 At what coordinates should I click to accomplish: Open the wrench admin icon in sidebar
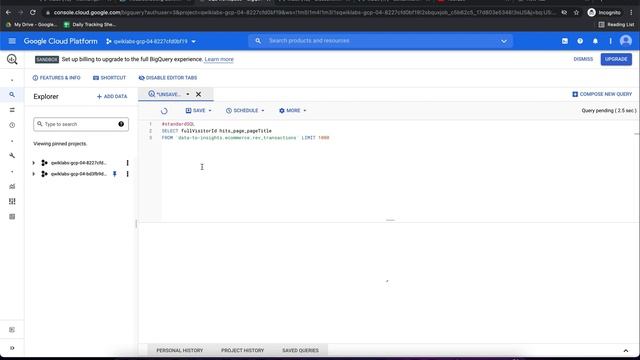click(x=12, y=156)
